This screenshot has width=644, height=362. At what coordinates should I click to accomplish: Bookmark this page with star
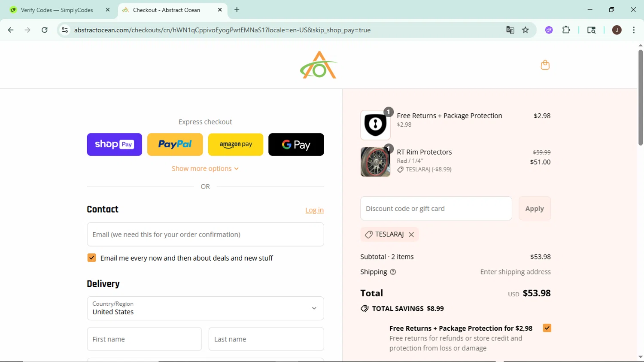click(x=526, y=30)
